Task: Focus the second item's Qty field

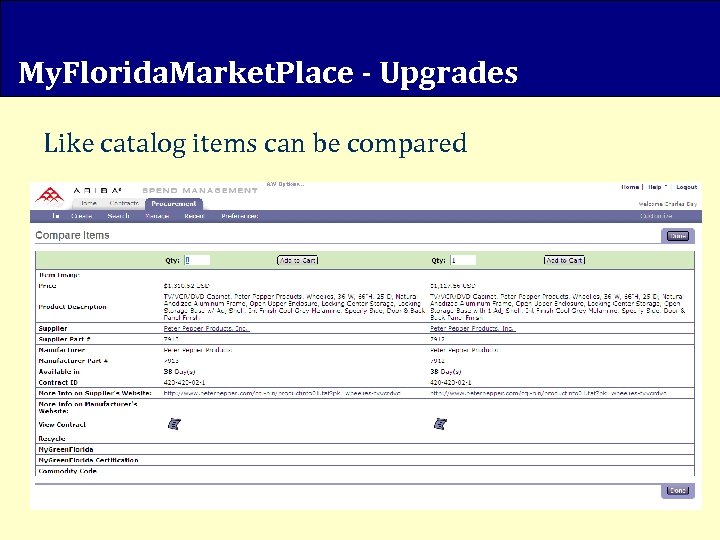Action: click(463, 260)
